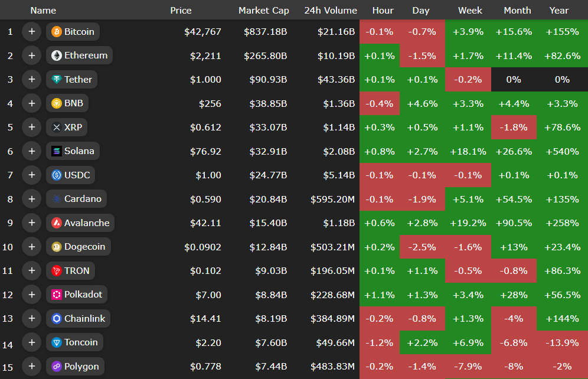Screen dimensions: 588x379
Task: Open the Polygon coin link
Action: 81,367
